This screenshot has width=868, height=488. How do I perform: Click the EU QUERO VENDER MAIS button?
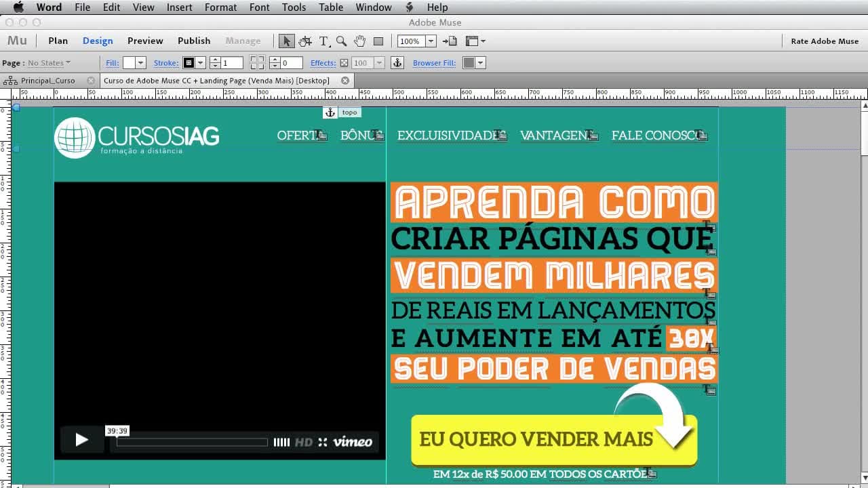[554, 440]
